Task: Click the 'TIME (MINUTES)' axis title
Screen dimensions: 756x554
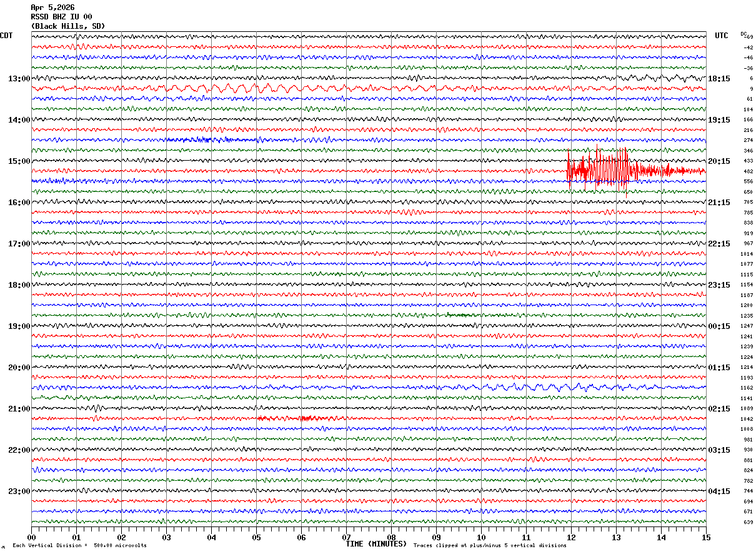Action: tap(376, 544)
